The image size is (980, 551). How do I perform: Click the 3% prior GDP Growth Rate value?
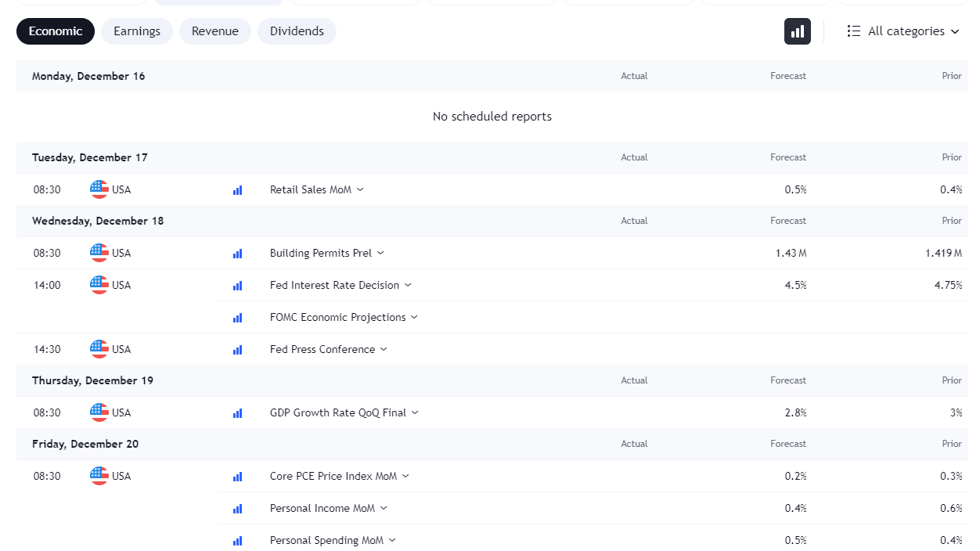[957, 412]
